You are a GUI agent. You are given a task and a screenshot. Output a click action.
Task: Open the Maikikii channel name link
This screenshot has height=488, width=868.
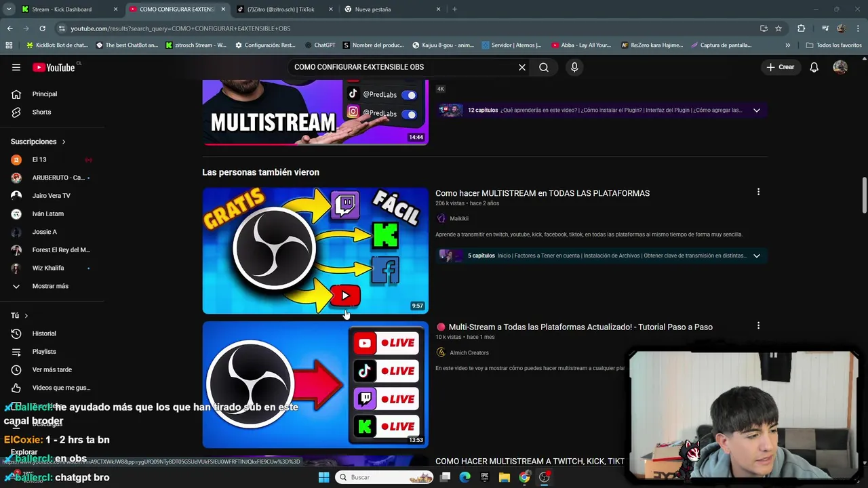pyautogui.click(x=459, y=218)
